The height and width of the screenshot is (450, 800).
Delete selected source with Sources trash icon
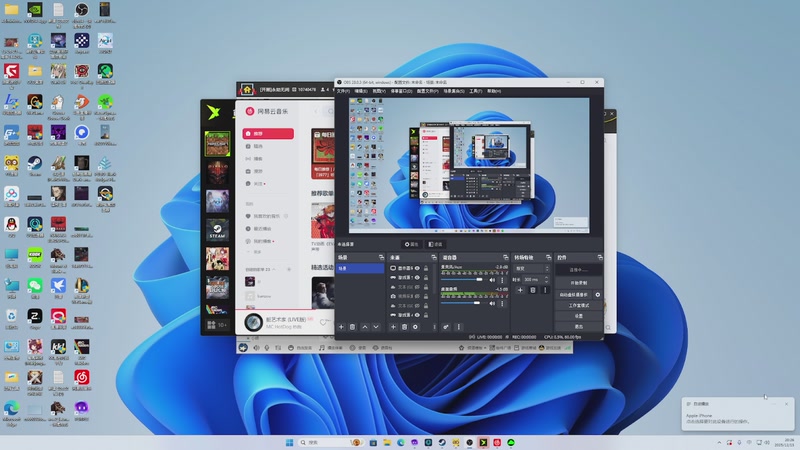[404, 327]
